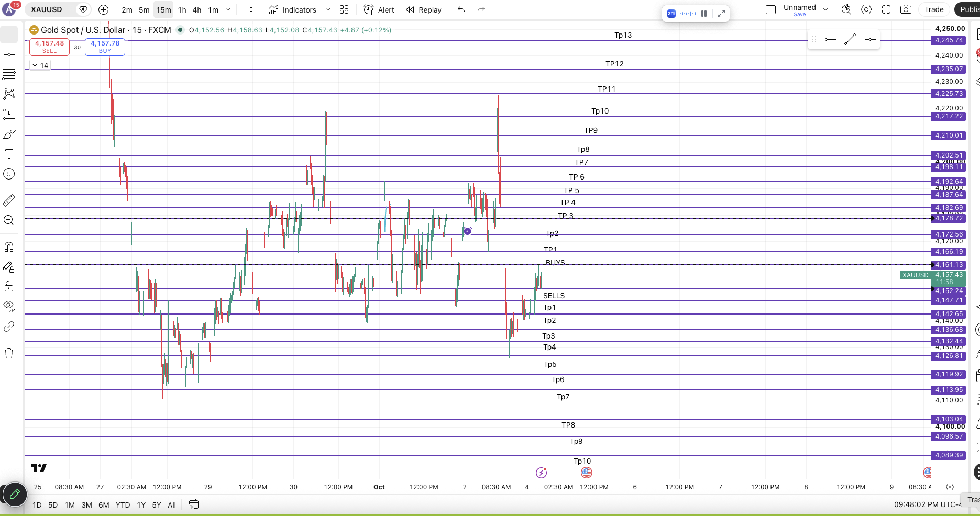Expand the favorite indicators dropdown arrow

click(x=328, y=9)
